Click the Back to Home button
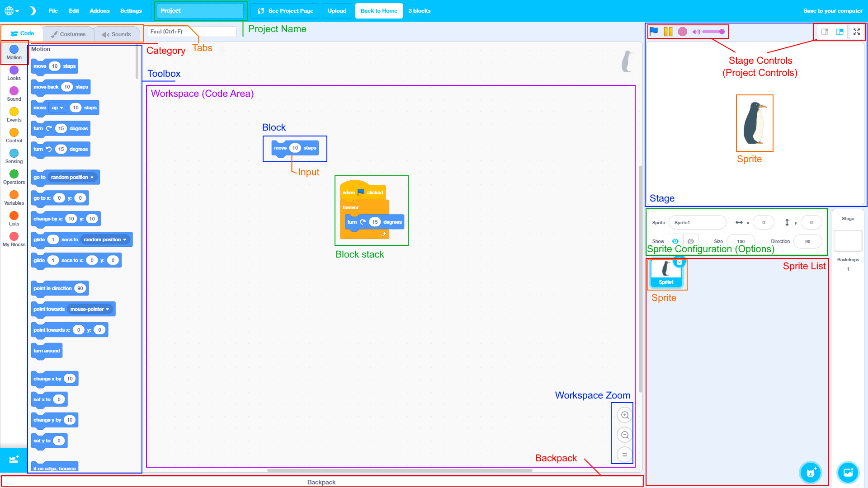Viewport: 868px width, 488px height. (x=379, y=11)
